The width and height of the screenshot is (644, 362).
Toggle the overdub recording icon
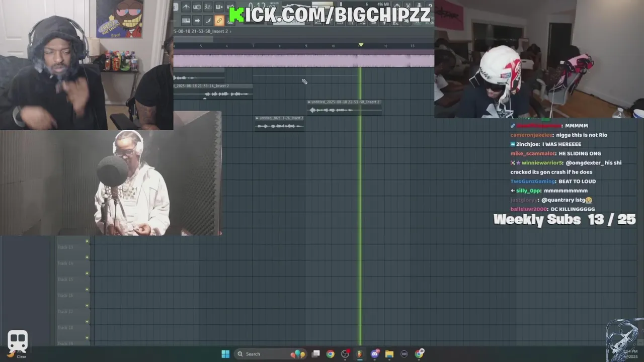coord(219,7)
